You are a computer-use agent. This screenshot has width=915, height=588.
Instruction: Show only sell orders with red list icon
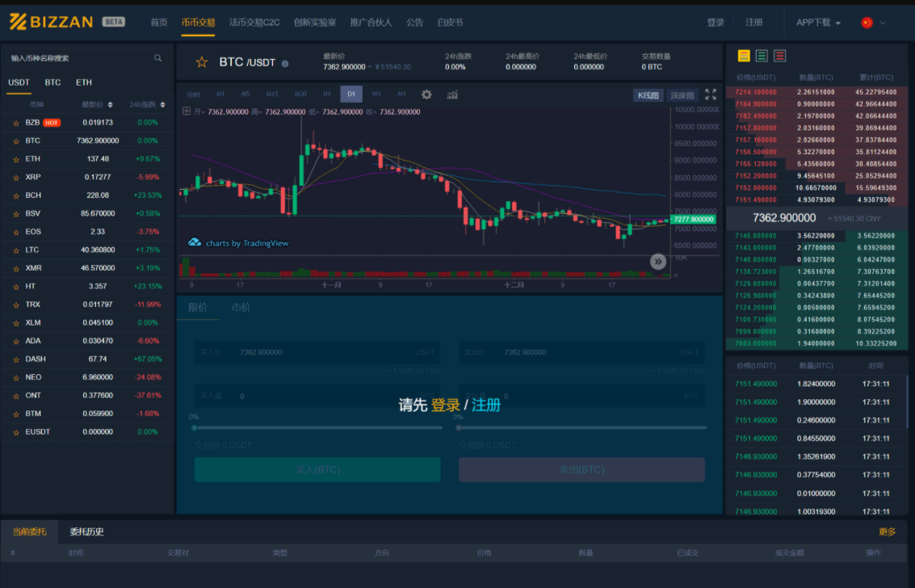coord(779,56)
